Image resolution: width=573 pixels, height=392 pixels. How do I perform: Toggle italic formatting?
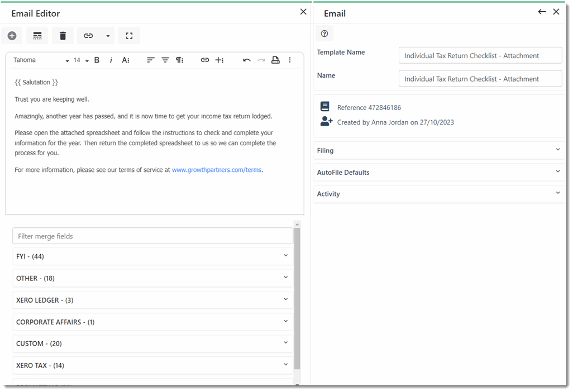[111, 60]
